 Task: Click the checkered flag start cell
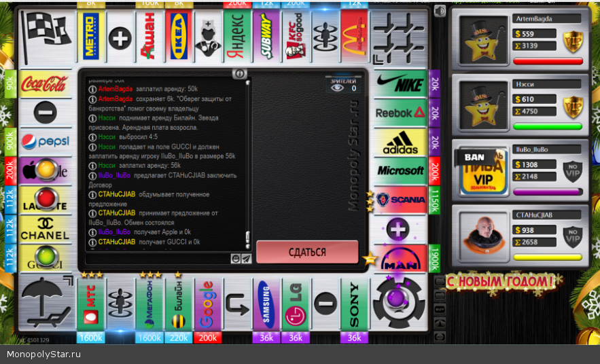click(46, 36)
